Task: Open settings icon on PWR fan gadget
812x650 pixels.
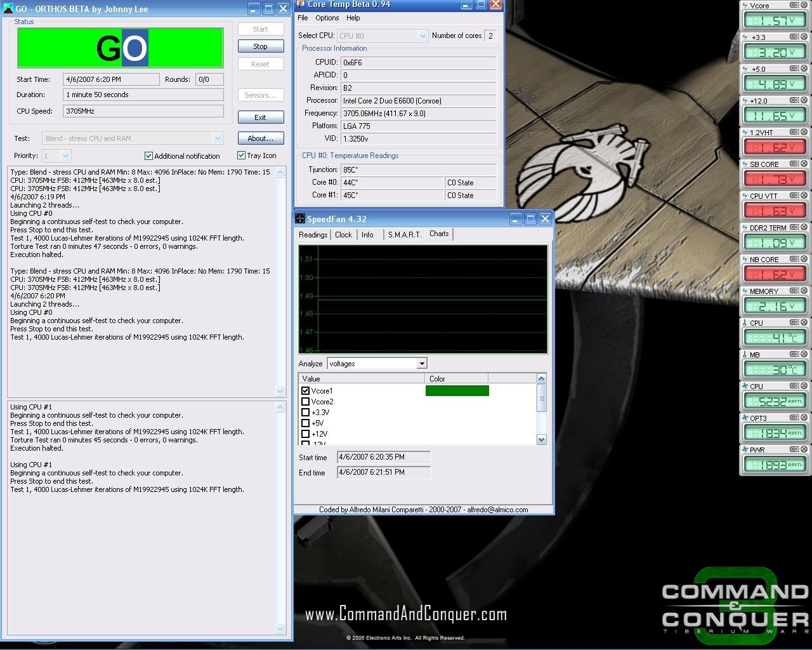Action: coord(794,449)
